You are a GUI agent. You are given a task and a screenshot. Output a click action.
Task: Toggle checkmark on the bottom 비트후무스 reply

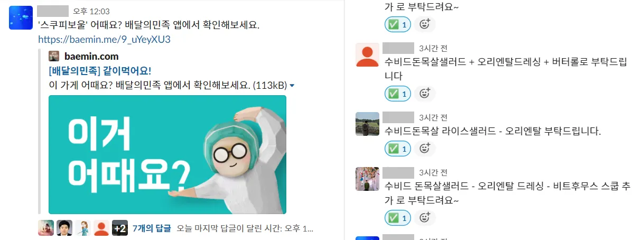click(x=397, y=217)
